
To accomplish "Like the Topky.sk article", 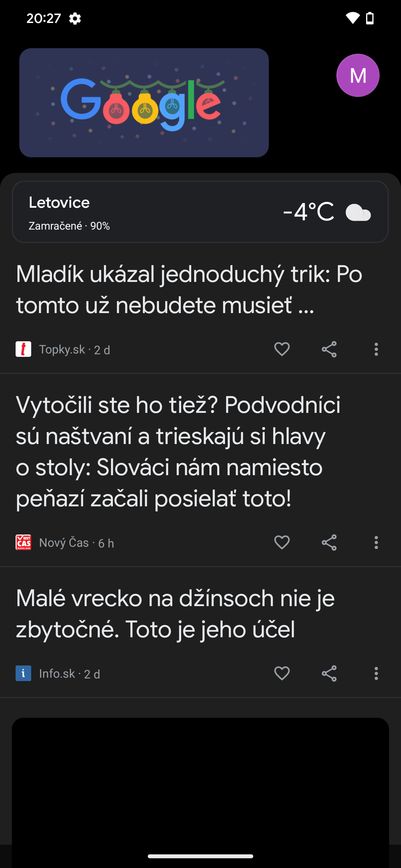I will click(282, 349).
